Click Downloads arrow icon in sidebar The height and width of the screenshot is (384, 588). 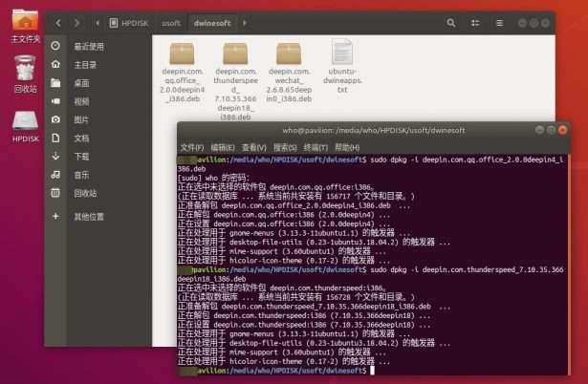(55, 156)
